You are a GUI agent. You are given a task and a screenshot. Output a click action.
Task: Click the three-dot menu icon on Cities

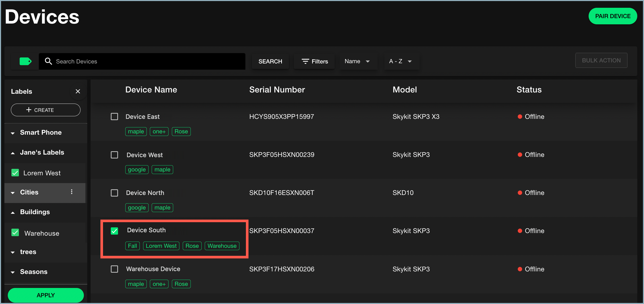point(72,192)
